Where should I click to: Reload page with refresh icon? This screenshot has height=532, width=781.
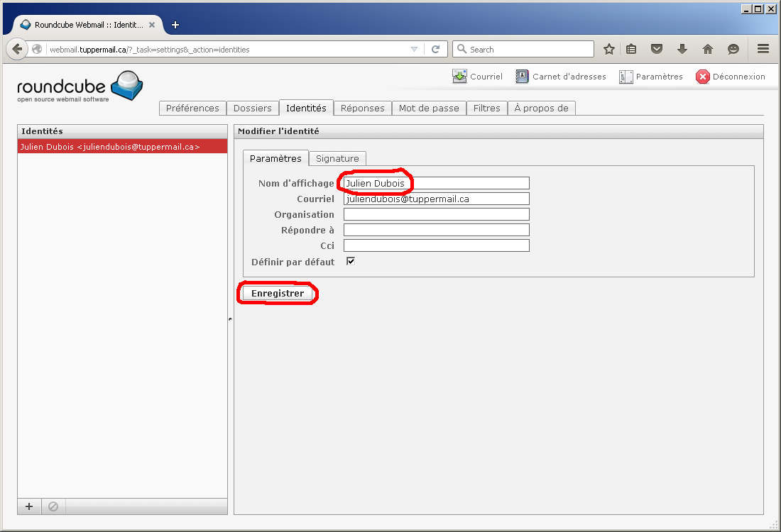435,50
